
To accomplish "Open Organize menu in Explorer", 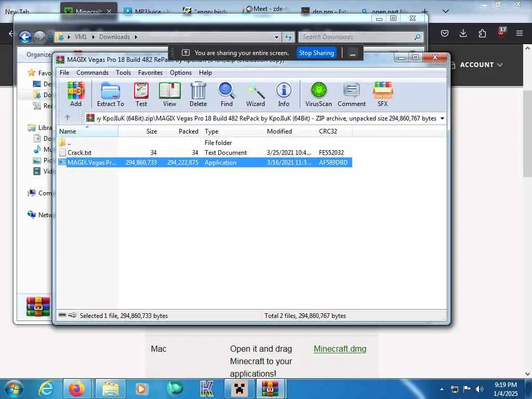I will pos(38,55).
